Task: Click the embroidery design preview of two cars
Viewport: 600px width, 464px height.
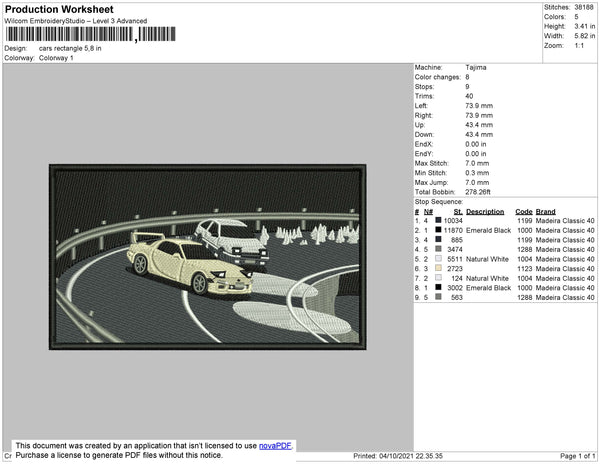Action: coord(208,257)
